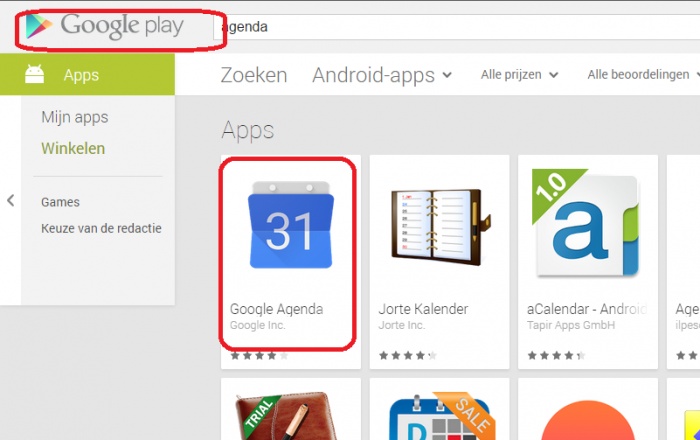Collapse the sidebar with the left arrow

(x=11, y=201)
